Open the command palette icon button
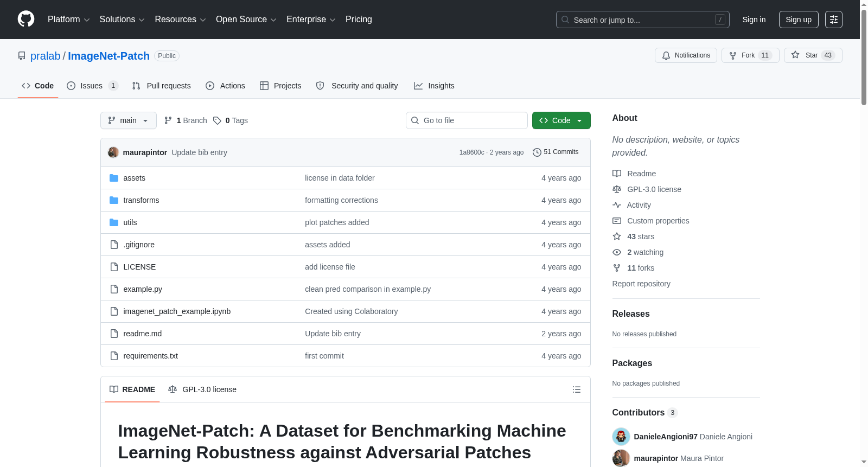868x467 pixels. tap(834, 20)
